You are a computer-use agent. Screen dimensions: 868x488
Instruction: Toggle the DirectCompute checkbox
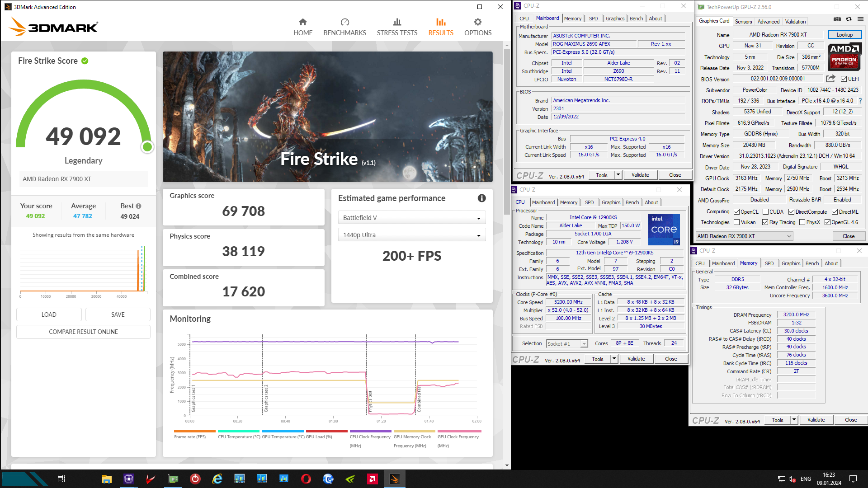click(x=792, y=212)
